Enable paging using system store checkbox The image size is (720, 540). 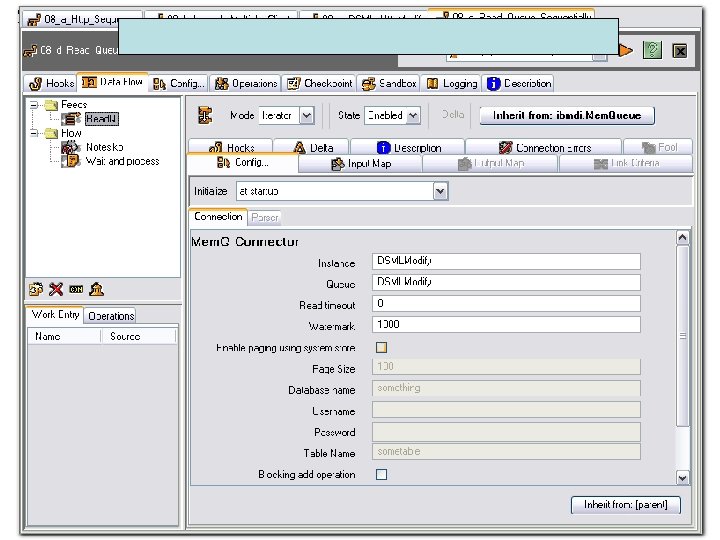pos(381,348)
